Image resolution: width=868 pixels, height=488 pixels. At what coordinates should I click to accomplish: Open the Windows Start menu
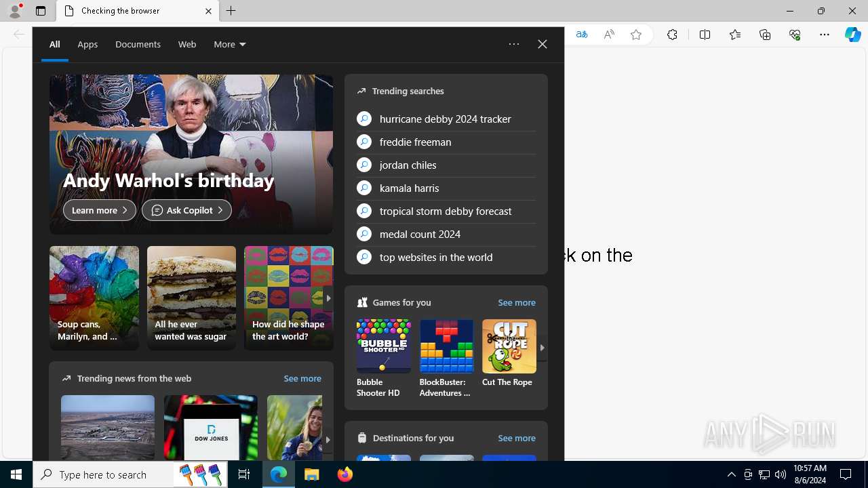[x=16, y=474]
